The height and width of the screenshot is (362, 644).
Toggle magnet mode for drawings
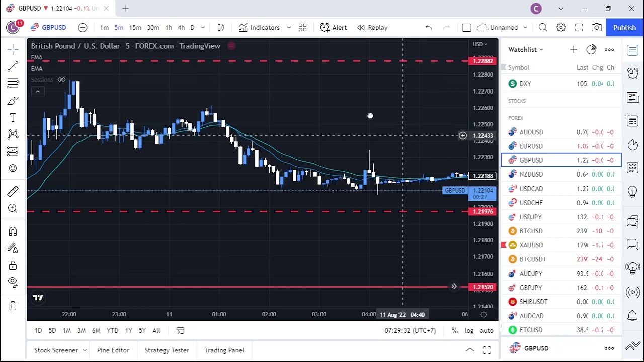[13, 231]
